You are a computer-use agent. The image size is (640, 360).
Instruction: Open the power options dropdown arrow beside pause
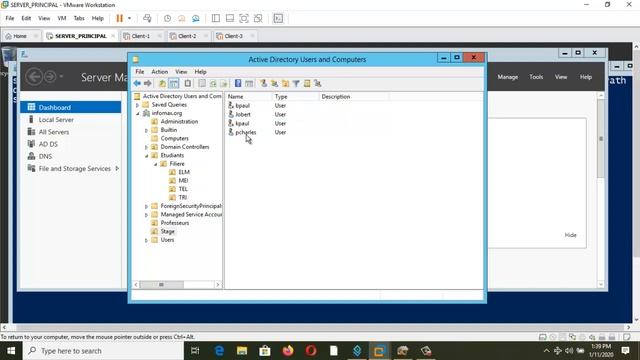click(x=129, y=18)
